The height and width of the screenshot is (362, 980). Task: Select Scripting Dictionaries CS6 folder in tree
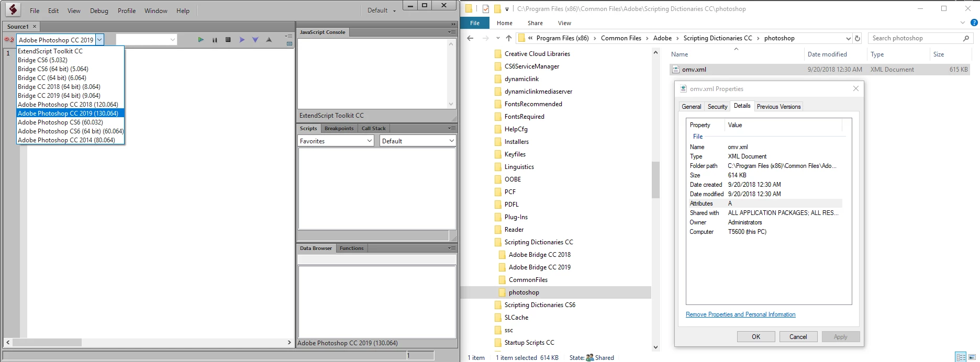coord(540,304)
